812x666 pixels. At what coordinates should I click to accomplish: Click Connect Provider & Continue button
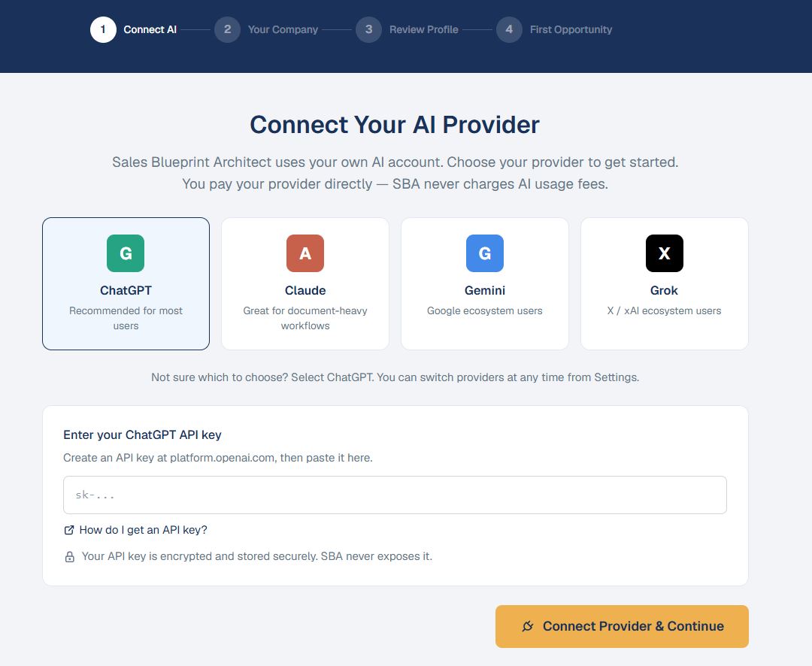point(622,626)
